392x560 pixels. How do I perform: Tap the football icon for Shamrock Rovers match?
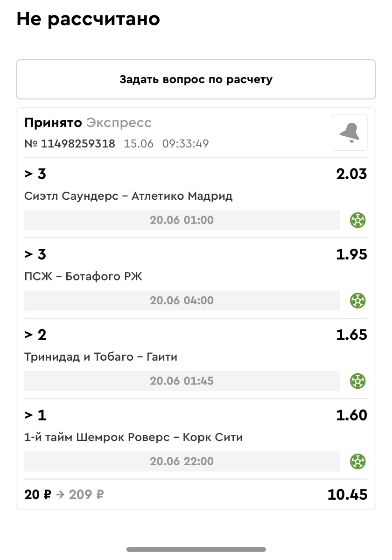pos(358,462)
